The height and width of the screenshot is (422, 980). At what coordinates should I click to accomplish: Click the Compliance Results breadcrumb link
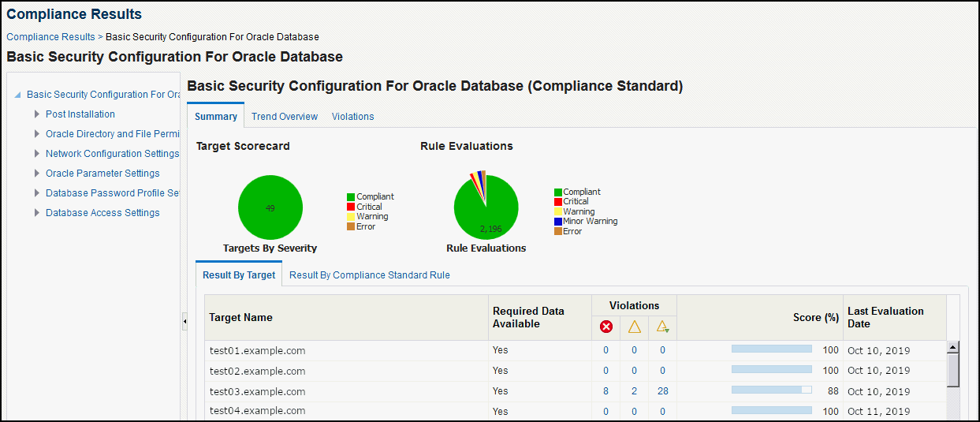[x=50, y=37]
